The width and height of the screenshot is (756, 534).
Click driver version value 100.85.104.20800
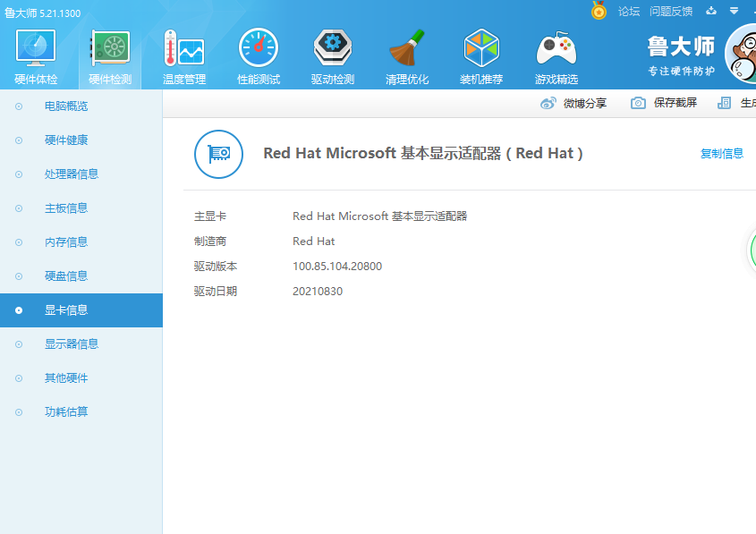(337, 266)
